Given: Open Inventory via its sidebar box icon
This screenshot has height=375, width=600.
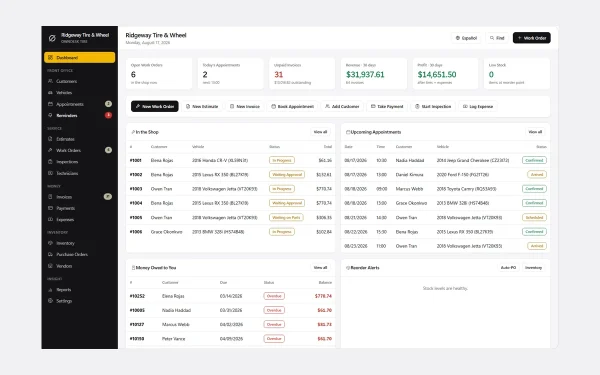Looking at the screenshot, I should pos(50,243).
